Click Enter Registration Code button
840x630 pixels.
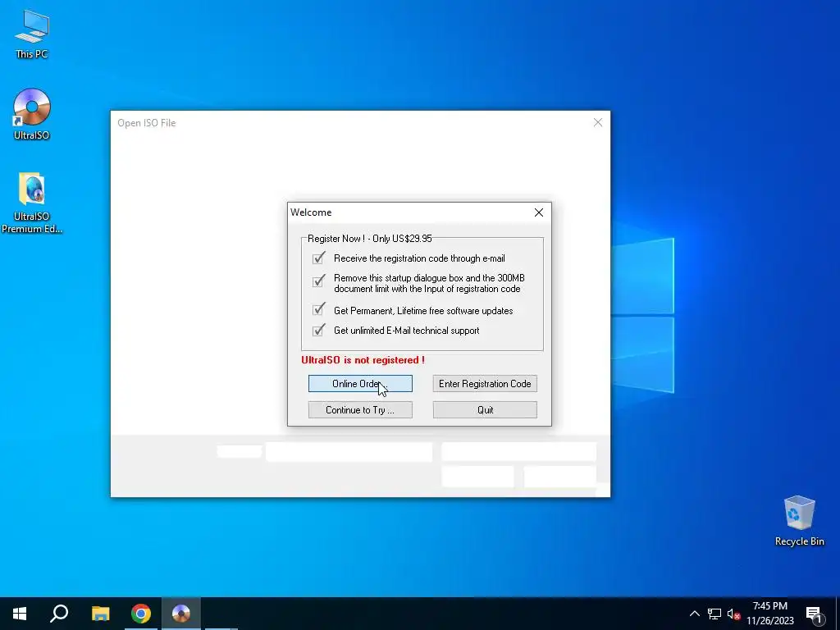[x=485, y=384]
